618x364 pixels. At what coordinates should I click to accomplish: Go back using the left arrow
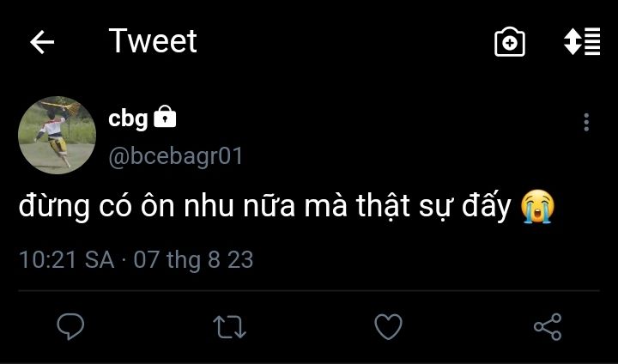coord(42,42)
